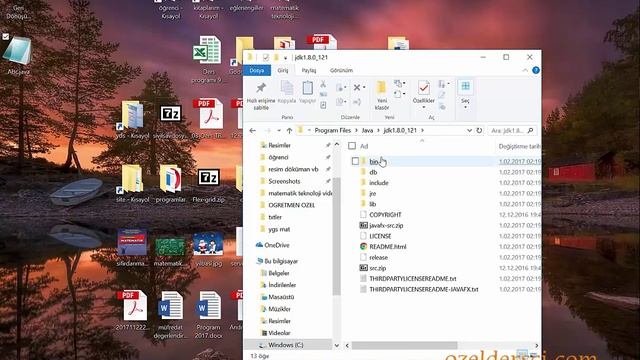Select programlar folder on desktop
Screen dimensions: 640x360
pos(171,184)
